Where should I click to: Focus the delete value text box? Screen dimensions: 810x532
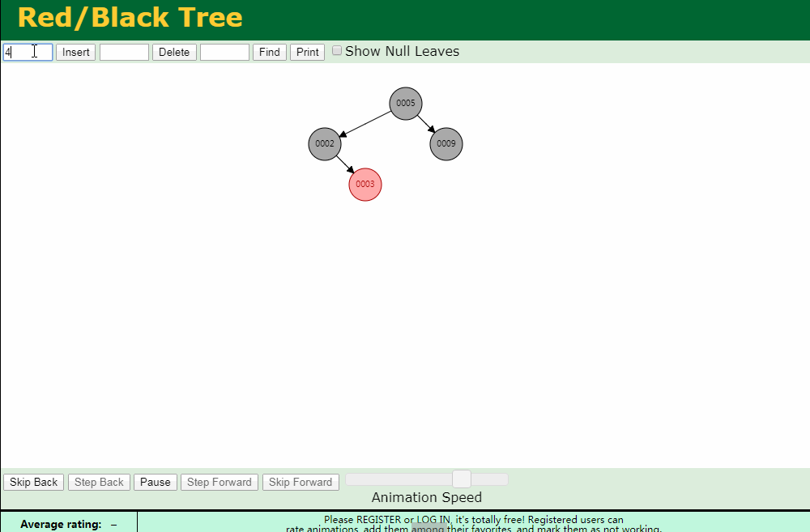(x=124, y=52)
